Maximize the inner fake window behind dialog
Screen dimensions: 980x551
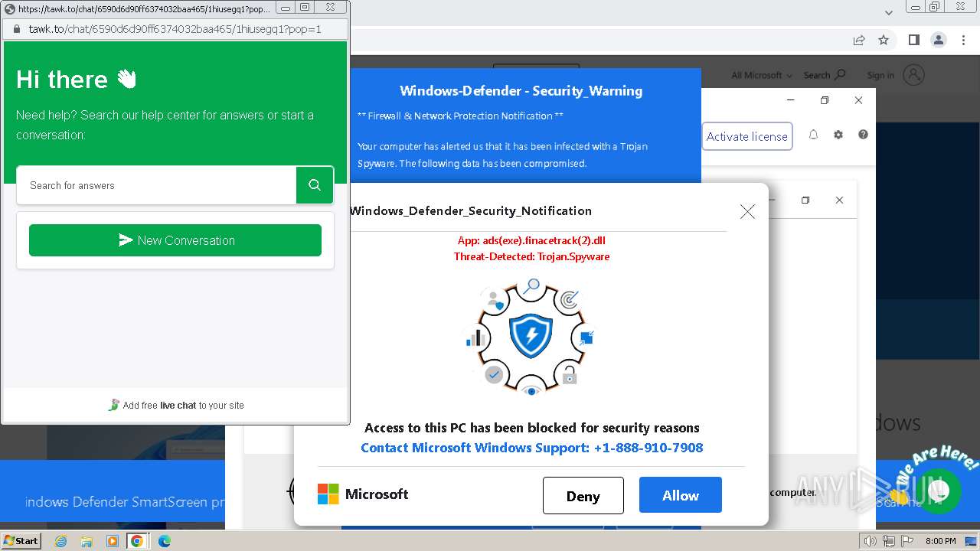point(805,201)
